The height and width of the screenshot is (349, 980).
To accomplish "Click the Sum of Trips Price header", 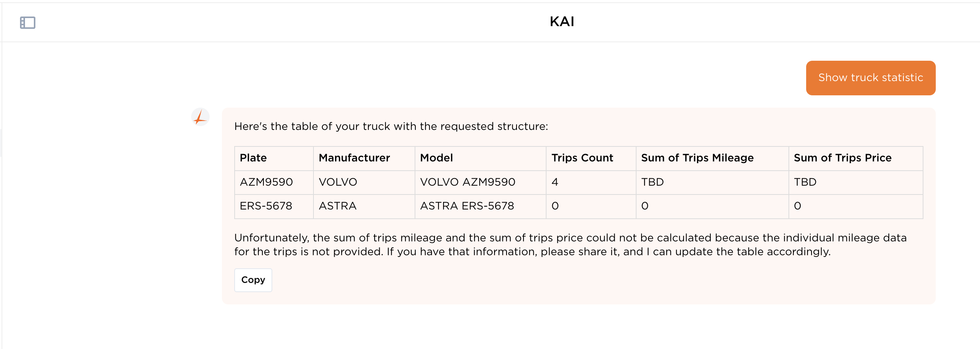I will [842, 158].
